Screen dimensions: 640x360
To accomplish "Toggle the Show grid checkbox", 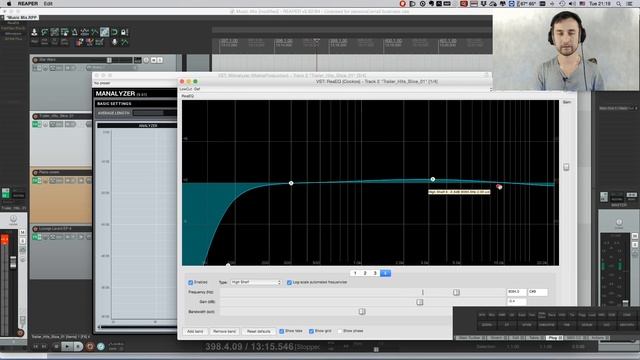I will [x=311, y=331].
